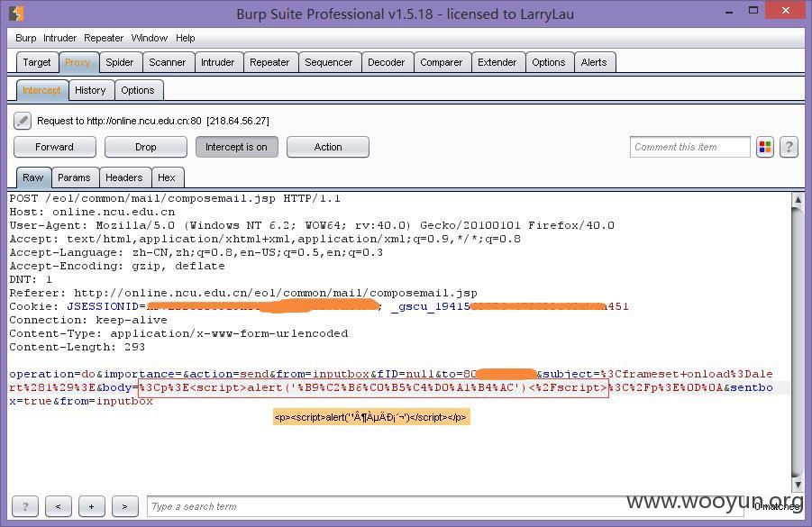The width and height of the screenshot is (812, 527).
Task: Open the Window menu
Action: coord(149,38)
